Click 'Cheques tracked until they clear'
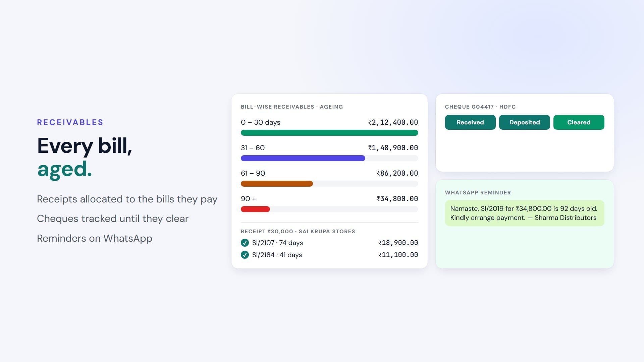644x362 pixels. 113,219
